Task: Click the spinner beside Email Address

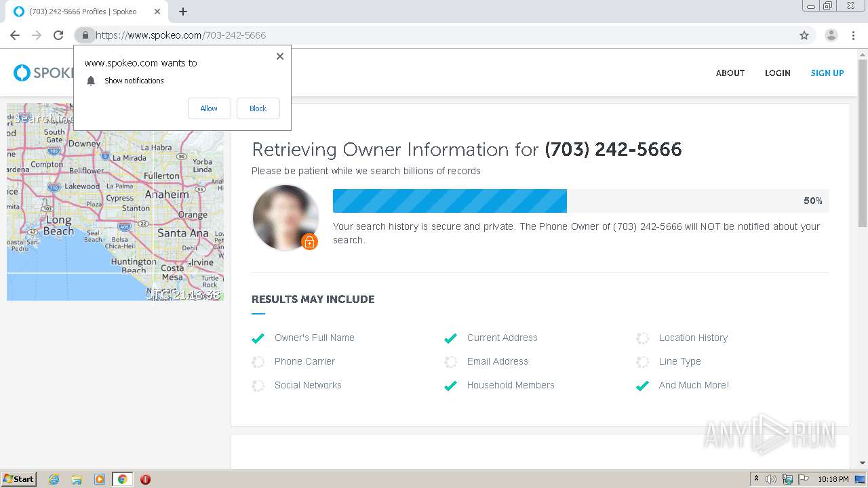Action: pyautogui.click(x=450, y=362)
